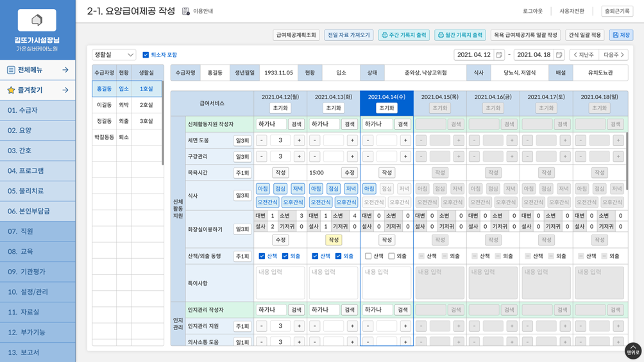Image resolution: width=644 pixels, height=362 pixels.
Task: Click 수정 under 화장실이용하기 04.12
Action: tap(280, 240)
